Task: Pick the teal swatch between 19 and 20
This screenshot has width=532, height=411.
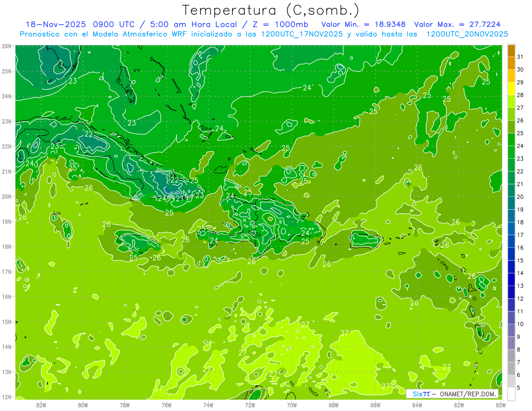Action: [x=511, y=203]
